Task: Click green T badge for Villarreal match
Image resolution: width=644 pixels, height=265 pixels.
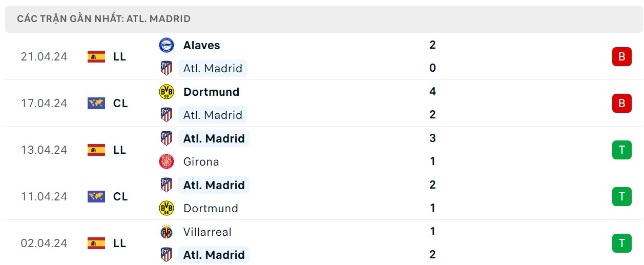Action: click(x=621, y=243)
